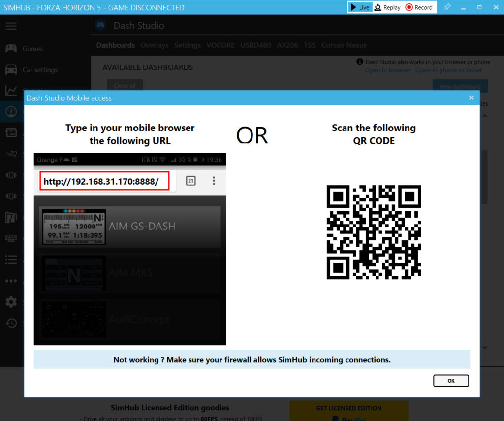Open the list icon in sidebar

(11, 259)
